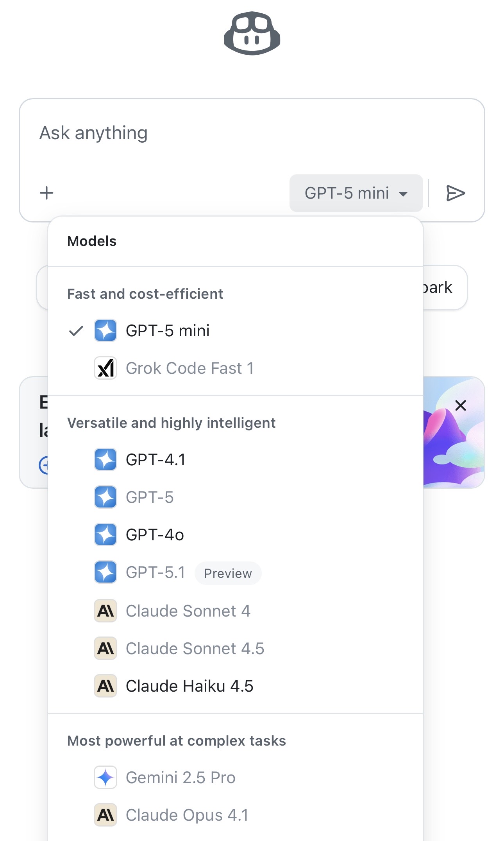Focus the Ask anything input field
The width and height of the screenshot is (504, 841).
point(252,134)
